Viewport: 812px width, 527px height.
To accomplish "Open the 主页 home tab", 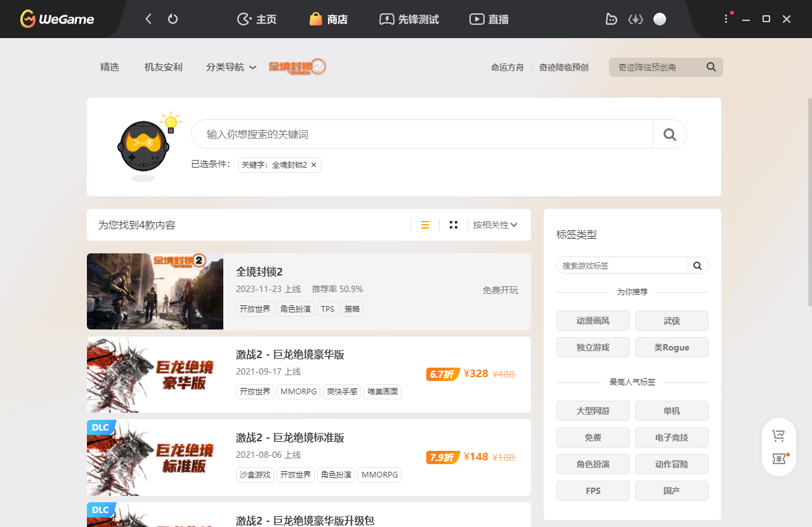I will tap(256, 19).
